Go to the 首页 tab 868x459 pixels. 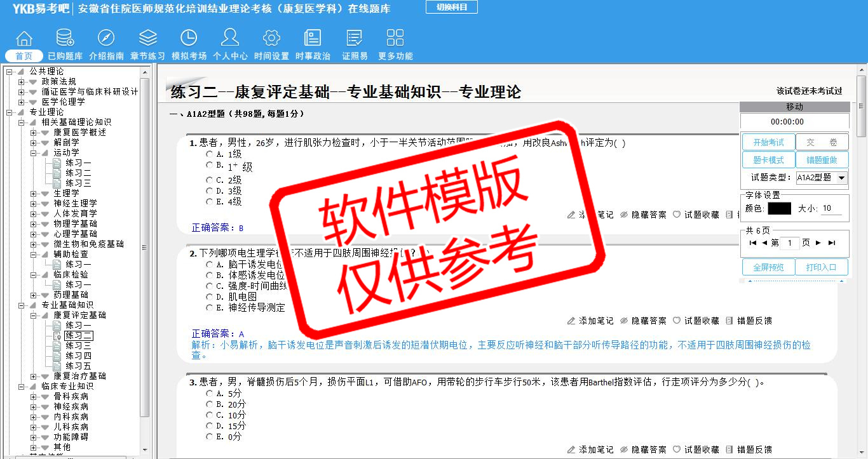pyautogui.click(x=24, y=56)
